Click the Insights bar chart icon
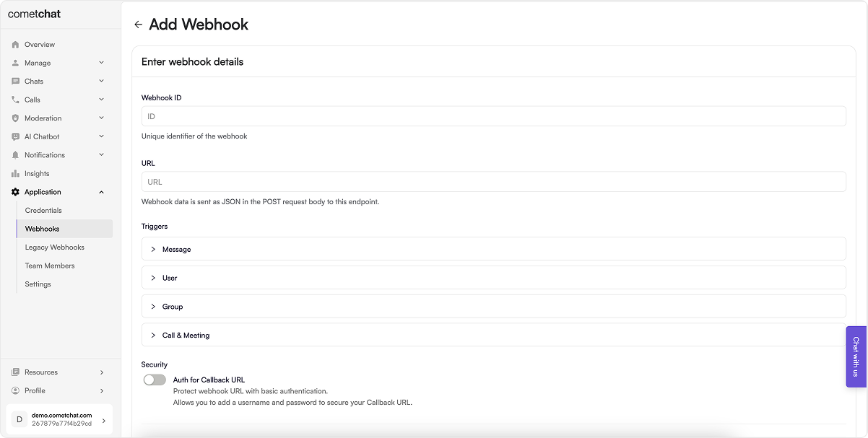 tap(15, 174)
